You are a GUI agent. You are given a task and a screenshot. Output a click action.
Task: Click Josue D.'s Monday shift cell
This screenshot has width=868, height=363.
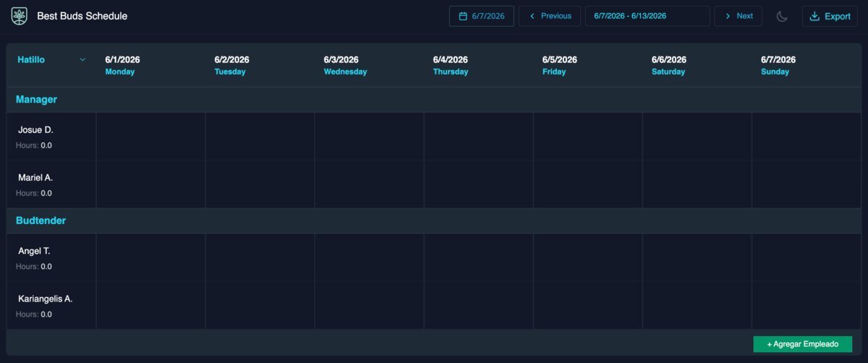tap(150, 137)
